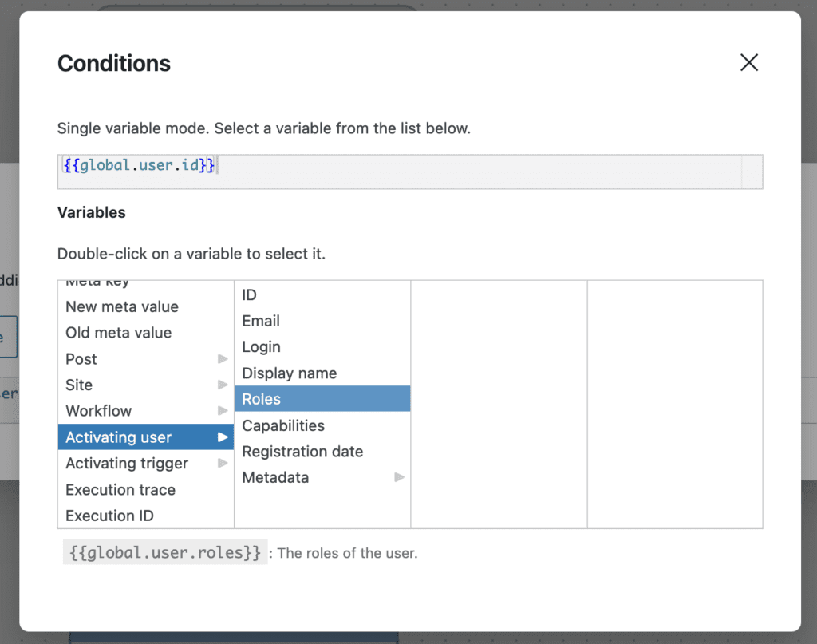Choose the Email variable
Viewport: 817px width, 644px height.
(261, 321)
